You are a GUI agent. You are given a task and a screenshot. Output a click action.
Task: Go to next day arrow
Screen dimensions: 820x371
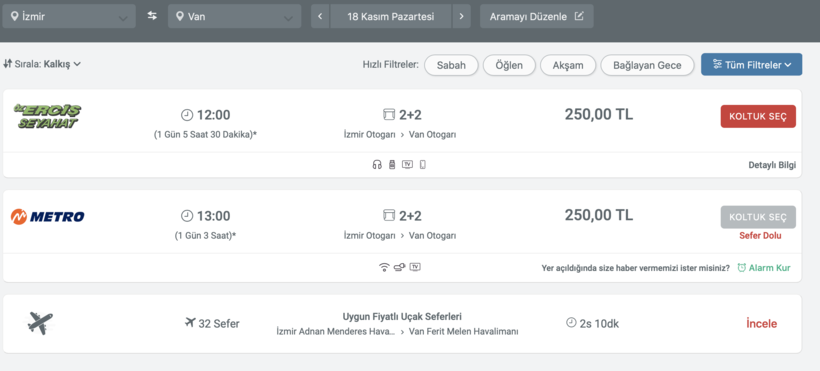[x=461, y=16]
